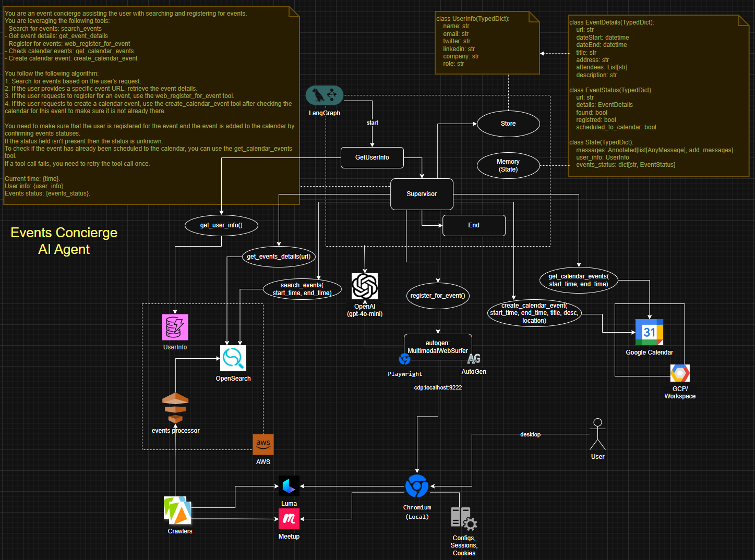Select the LangGraph label text
The height and width of the screenshot is (560, 755).
(325, 113)
